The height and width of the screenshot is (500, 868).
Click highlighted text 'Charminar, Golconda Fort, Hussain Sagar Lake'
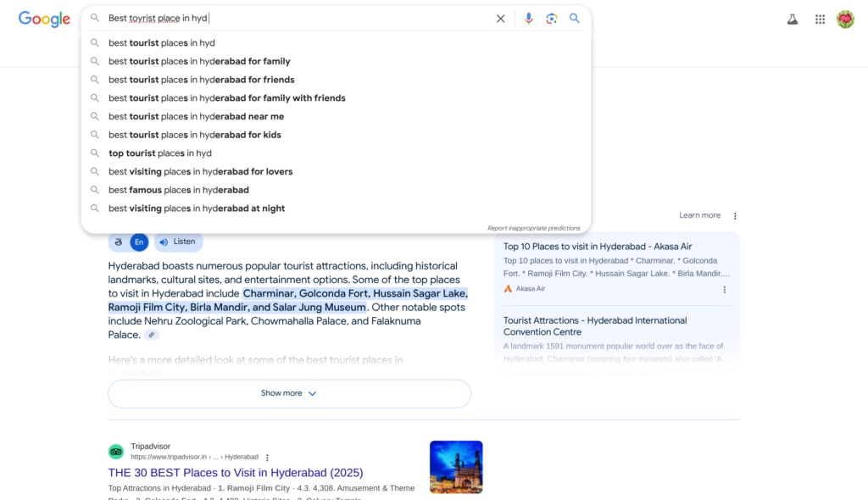tap(355, 293)
